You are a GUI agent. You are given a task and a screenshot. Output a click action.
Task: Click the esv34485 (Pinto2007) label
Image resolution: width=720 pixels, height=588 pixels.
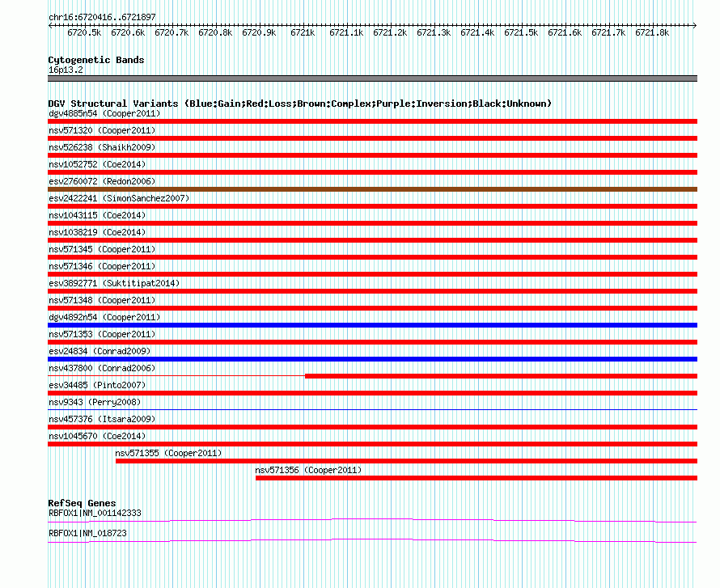(97, 385)
